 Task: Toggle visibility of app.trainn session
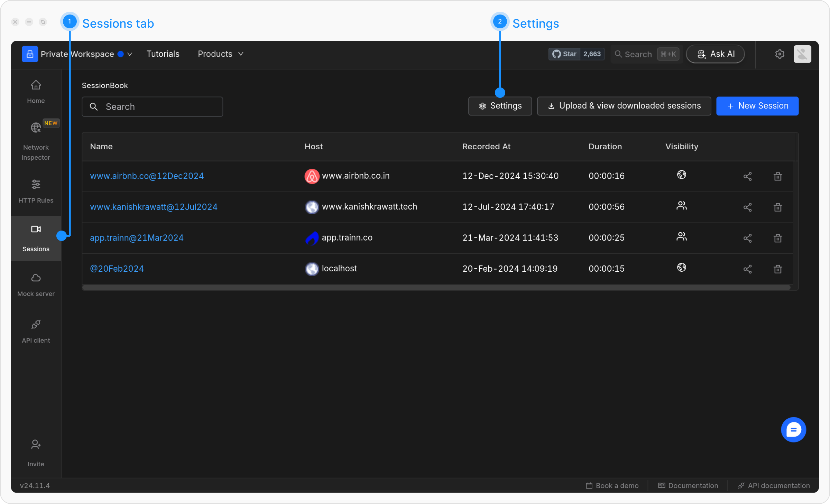click(681, 237)
